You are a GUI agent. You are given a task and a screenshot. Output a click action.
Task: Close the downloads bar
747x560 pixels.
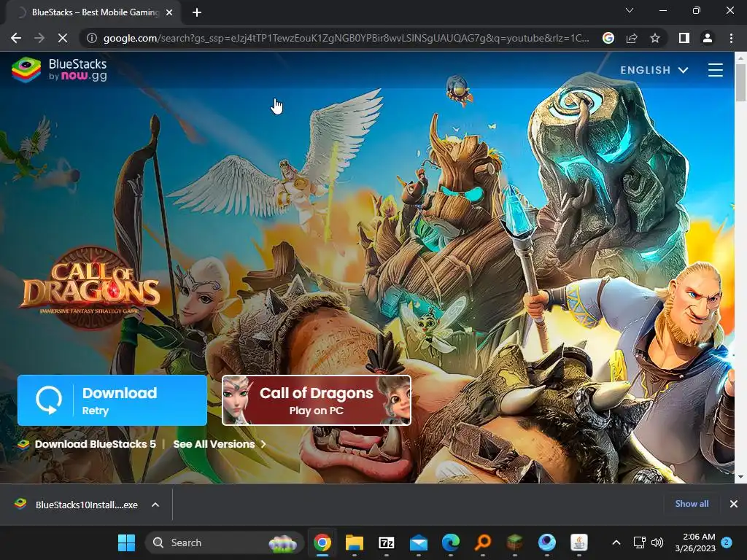pyautogui.click(x=734, y=504)
